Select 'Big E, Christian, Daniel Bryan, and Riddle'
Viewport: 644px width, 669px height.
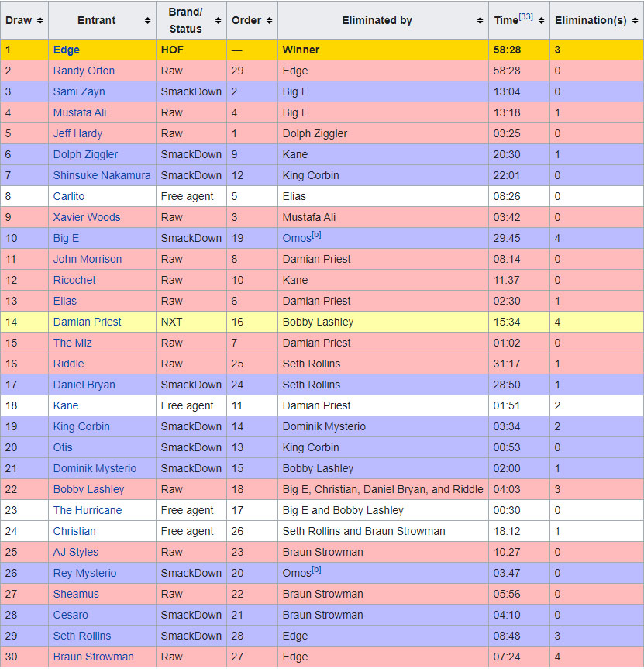[x=383, y=489]
